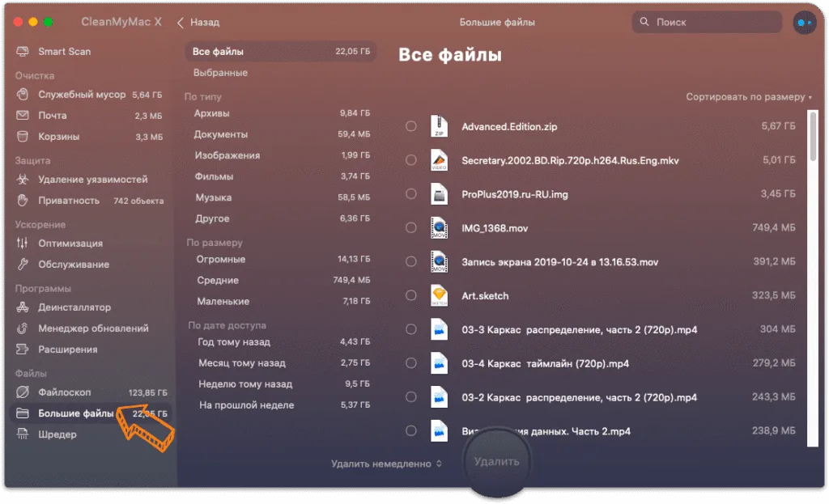Click the Запись экрана mov file icon
This screenshot has width=829, height=504.
coord(439,261)
